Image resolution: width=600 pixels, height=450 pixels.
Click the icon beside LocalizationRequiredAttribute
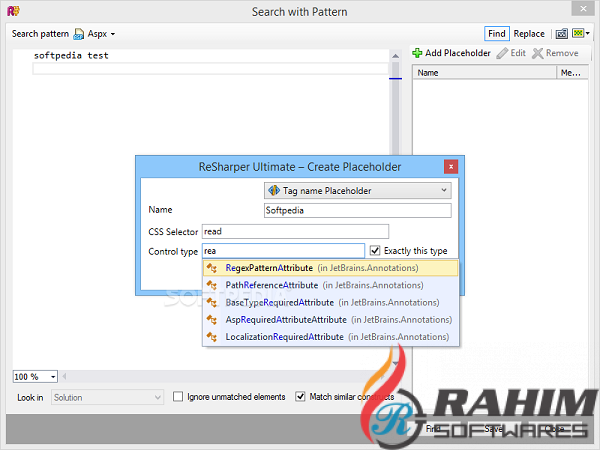[x=212, y=337]
